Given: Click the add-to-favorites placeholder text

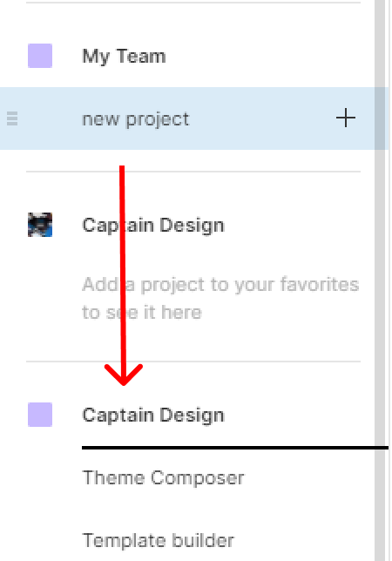Looking at the screenshot, I should 220,299.
